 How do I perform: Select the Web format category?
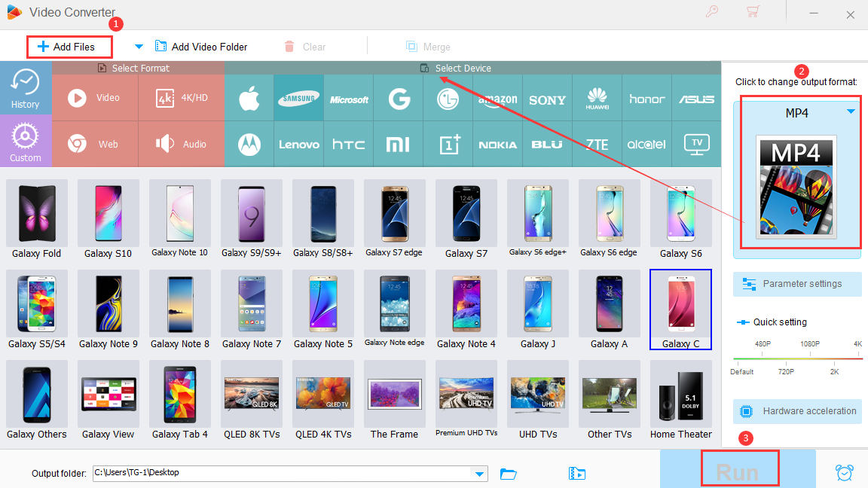click(95, 144)
